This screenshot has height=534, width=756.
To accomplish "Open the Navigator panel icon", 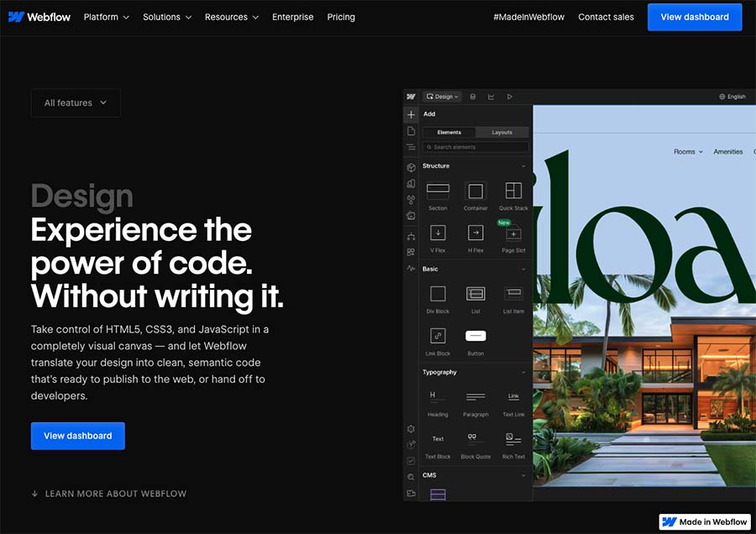I will tap(411, 147).
